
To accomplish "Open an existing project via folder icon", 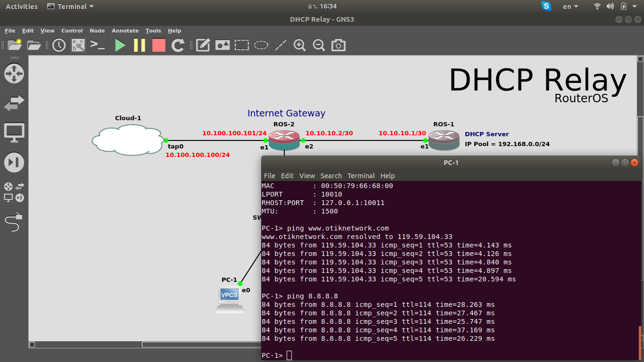I will pos(34,45).
